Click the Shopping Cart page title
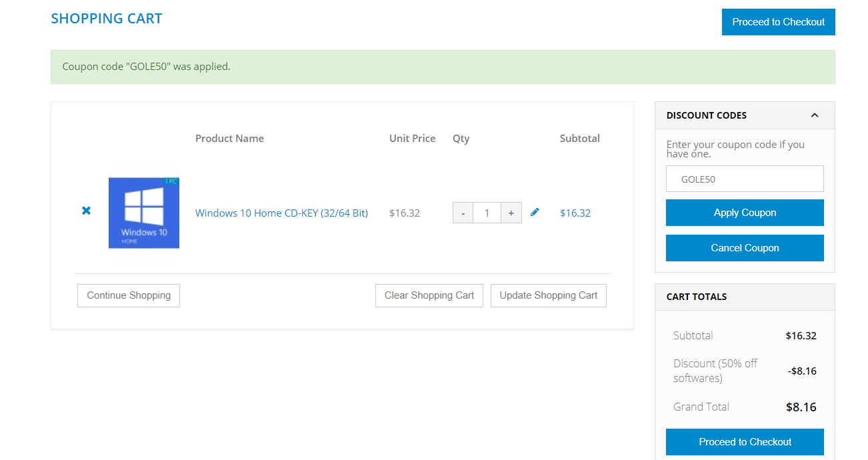 (x=107, y=19)
